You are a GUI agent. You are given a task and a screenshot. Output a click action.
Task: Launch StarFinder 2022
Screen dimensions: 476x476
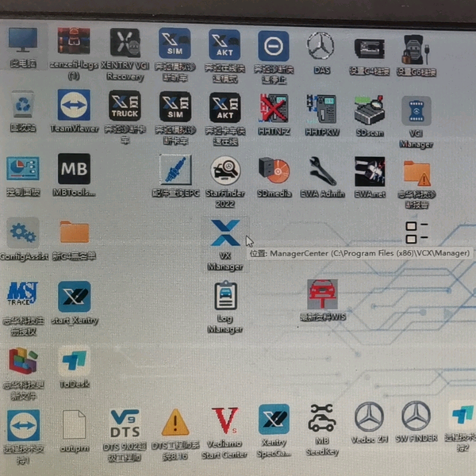click(225, 171)
